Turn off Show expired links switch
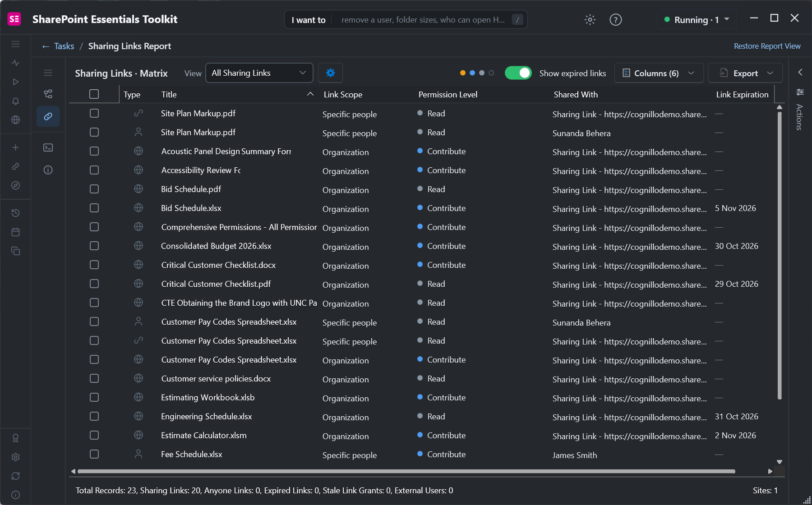 [x=518, y=73]
